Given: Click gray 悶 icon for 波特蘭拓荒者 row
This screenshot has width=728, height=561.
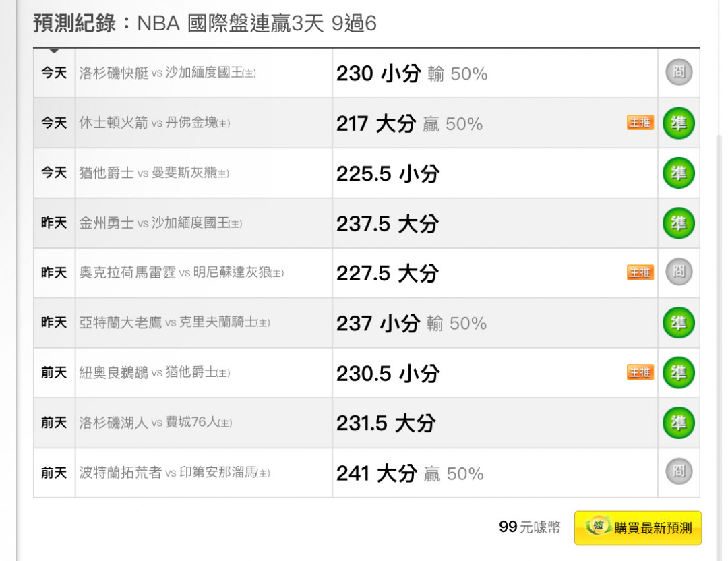Looking at the screenshot, I should click(679, 471).
